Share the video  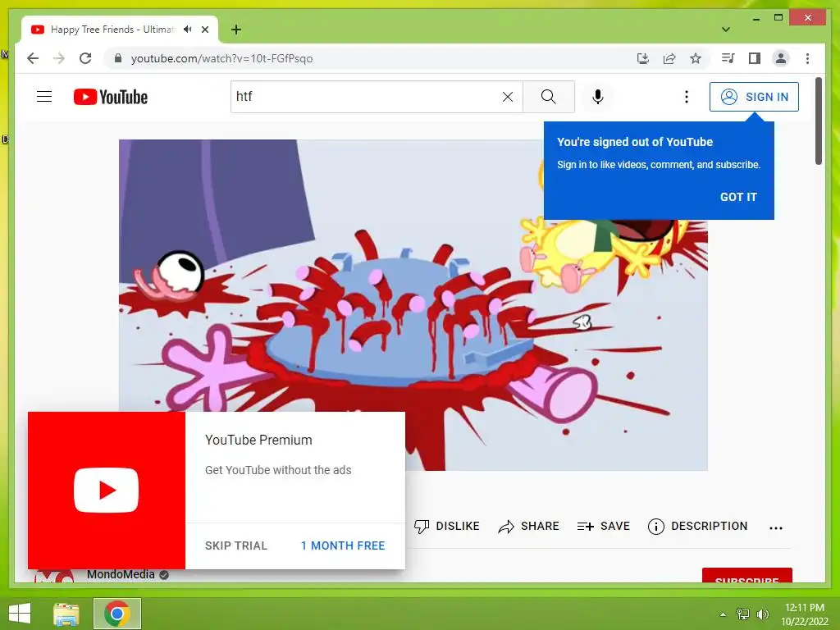(528, 526)
